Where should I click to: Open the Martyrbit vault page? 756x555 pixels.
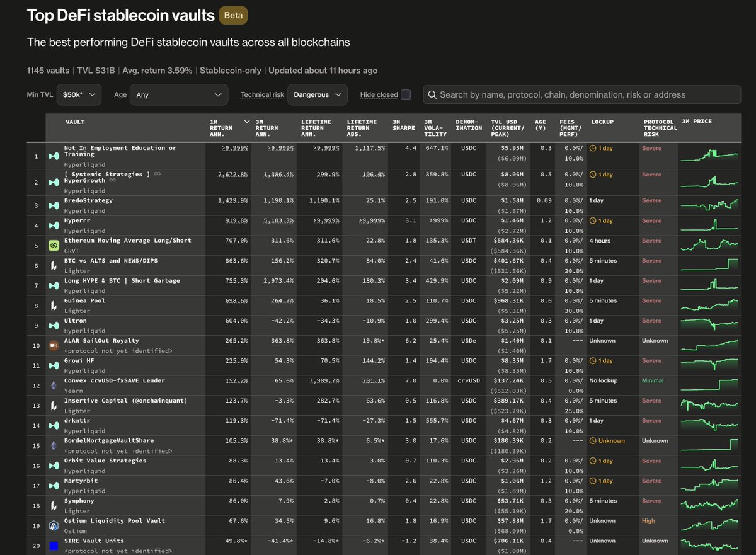tap(81, 481)
